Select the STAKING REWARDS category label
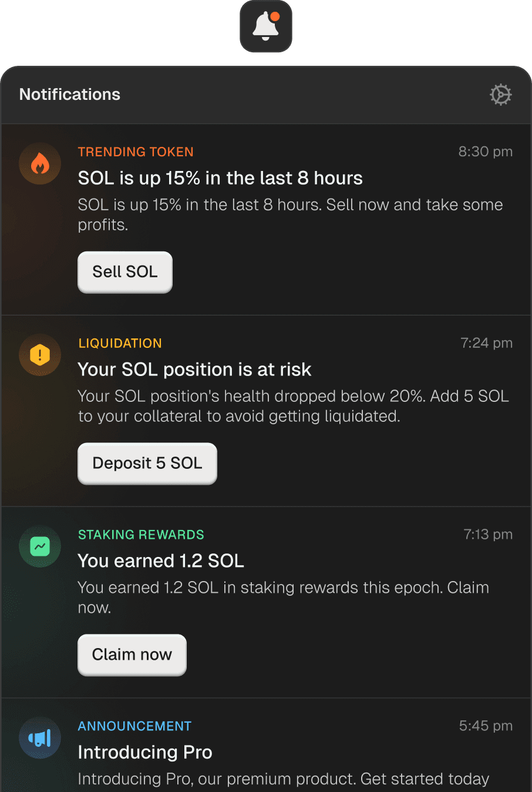The height and width of the screenshot is (792, 532). (x=141, y=535)
